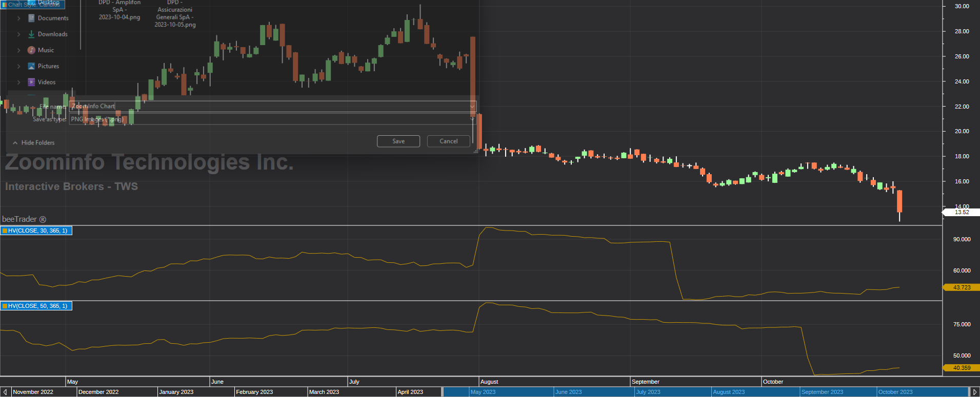
Task: Expand the Downloads tree node
Action: click(x=19, y=34)
